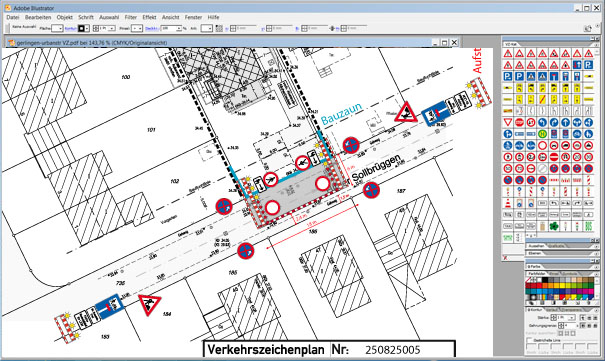
Task: Select the green four-leaf clover symbol
Action: pyautogui.click(x=554, y=226)
